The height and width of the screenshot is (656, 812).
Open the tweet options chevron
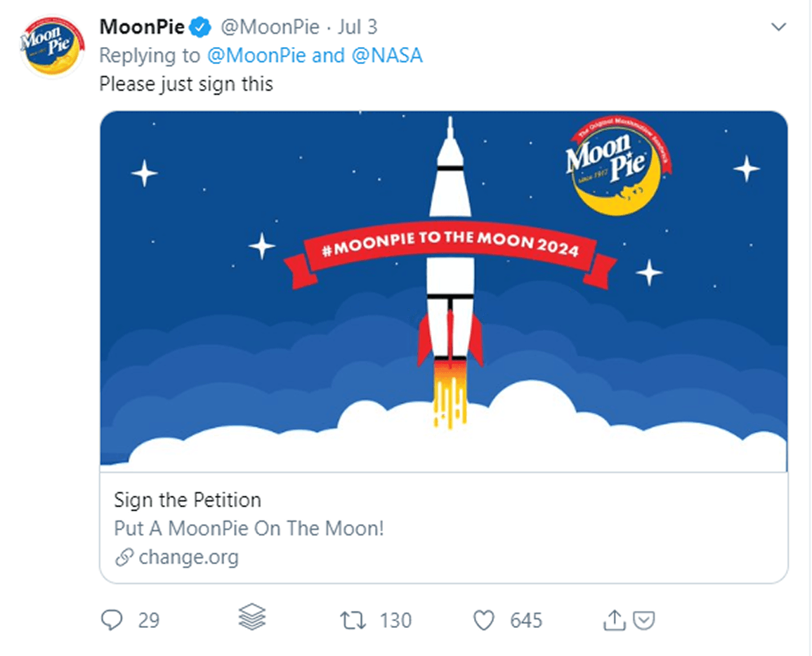tap(778, 26)
